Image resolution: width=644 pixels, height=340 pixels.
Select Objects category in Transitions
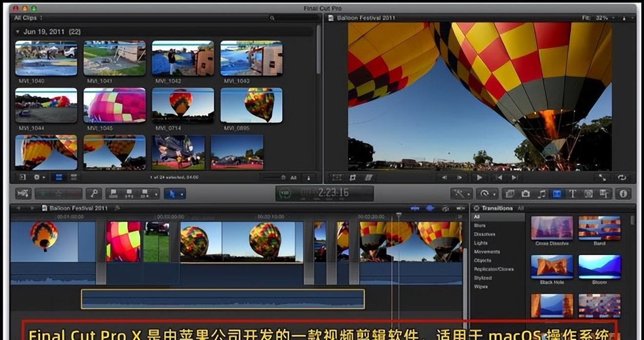click(483, 260)
